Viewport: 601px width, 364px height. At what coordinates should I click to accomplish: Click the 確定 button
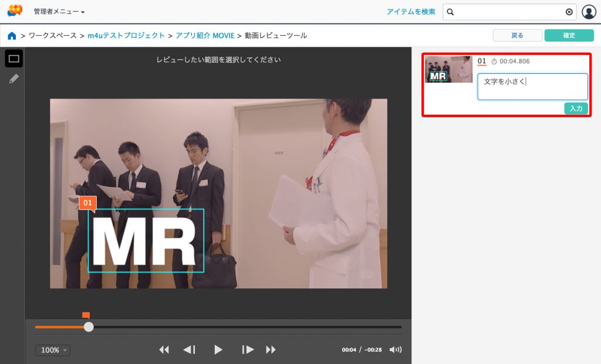pos(569,35)
